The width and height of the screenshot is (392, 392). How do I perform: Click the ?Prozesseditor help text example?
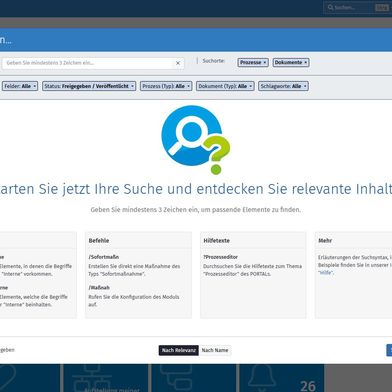pyautogui.click(x=220, y=257)
